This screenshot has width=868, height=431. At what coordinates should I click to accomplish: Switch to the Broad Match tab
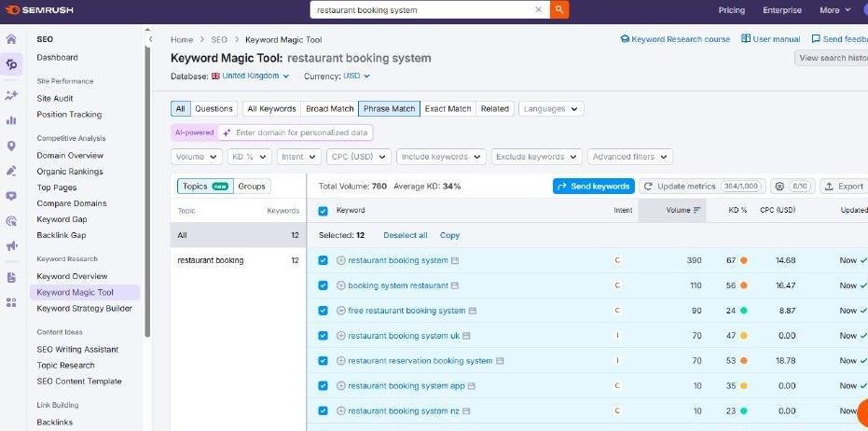[x=330, y=109]
